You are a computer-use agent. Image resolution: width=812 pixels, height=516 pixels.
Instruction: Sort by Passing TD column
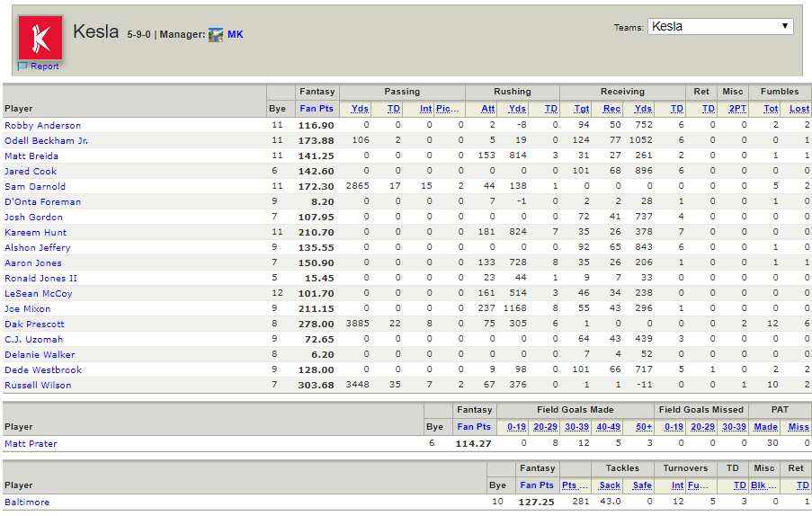coord(394,108)
